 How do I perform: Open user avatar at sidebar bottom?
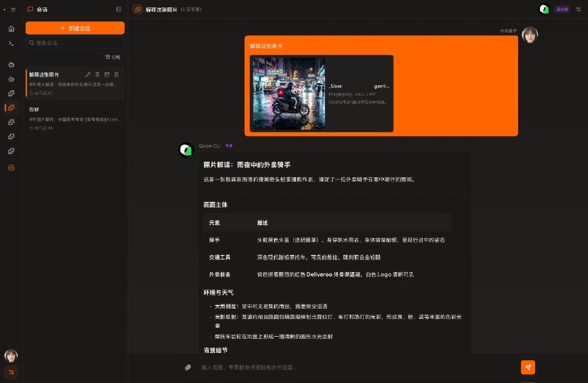click(11, 356)
